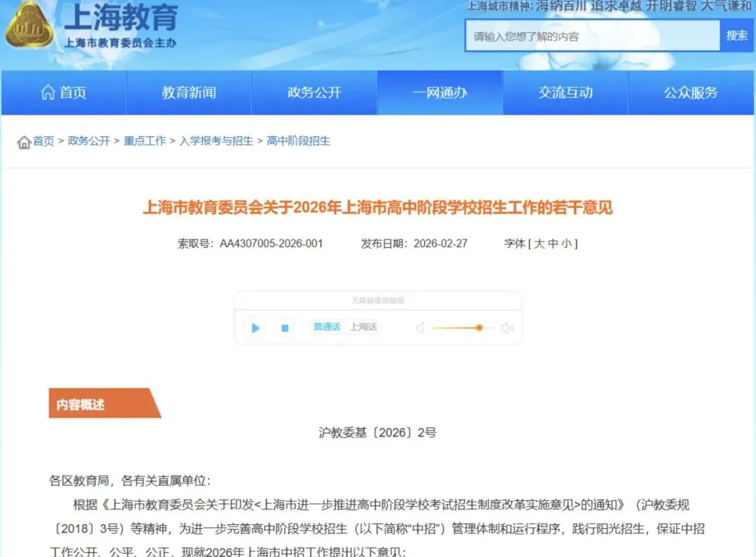Stop the audio playback
756x557 pixels.
(284, 327)
